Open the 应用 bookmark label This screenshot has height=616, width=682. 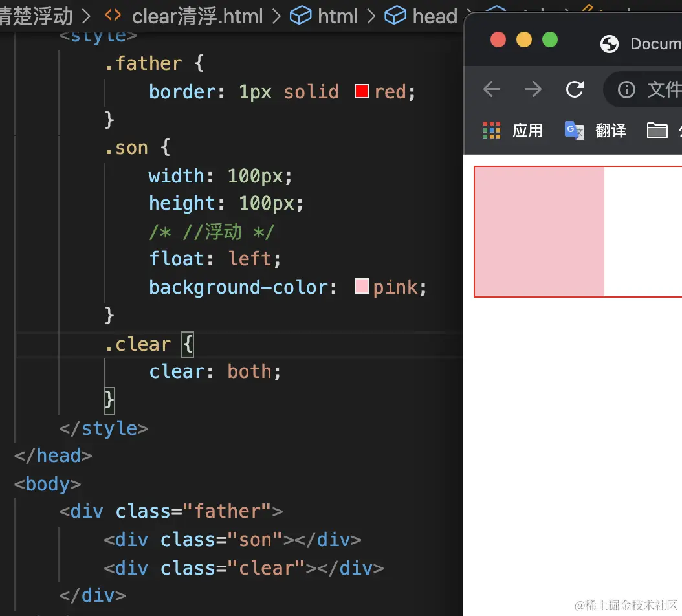(527, 131)
